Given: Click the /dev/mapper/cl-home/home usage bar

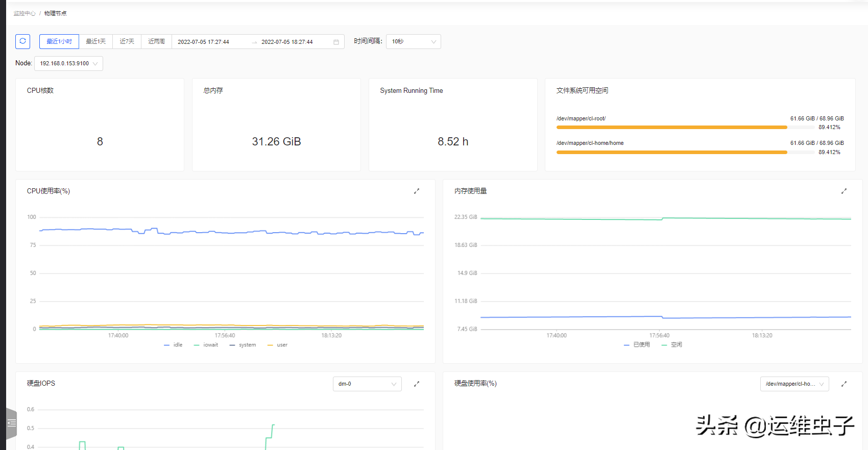Looking at the screenshot, I should [x=686, y=152].
